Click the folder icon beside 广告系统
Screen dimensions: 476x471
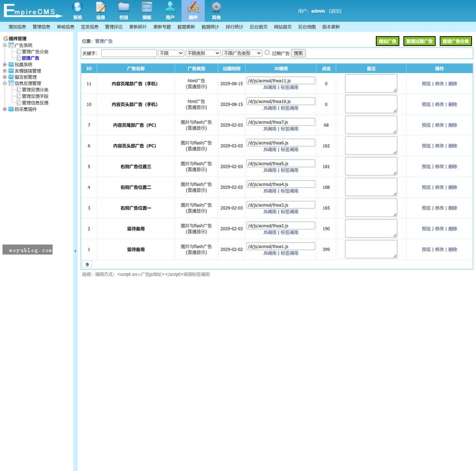tap(11, 45)
